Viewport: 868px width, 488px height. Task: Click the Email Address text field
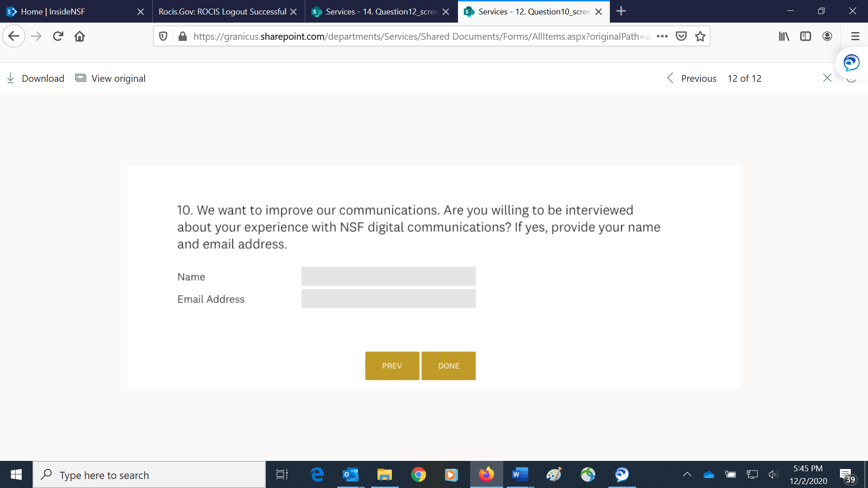pos(388,299)
